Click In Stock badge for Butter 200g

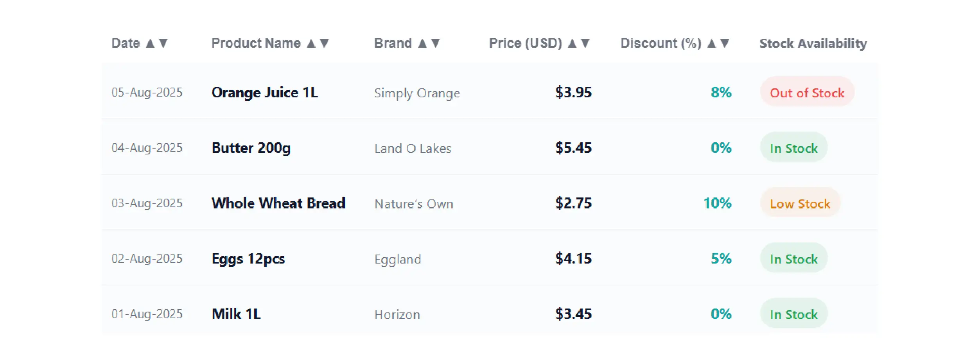coord(794,148)
